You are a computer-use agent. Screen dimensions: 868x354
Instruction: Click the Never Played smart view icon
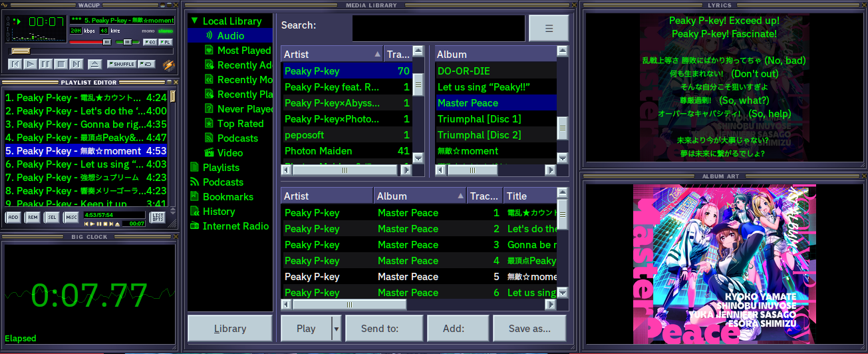210,109
